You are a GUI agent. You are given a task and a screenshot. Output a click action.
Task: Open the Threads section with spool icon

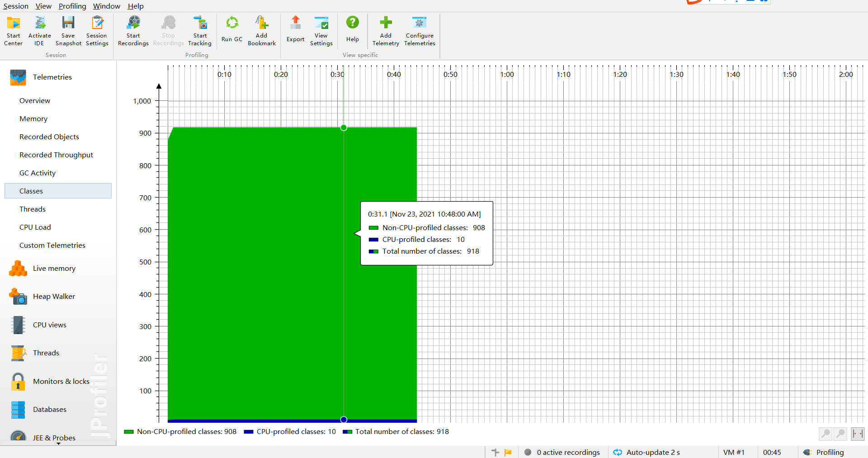coord(34,353)
